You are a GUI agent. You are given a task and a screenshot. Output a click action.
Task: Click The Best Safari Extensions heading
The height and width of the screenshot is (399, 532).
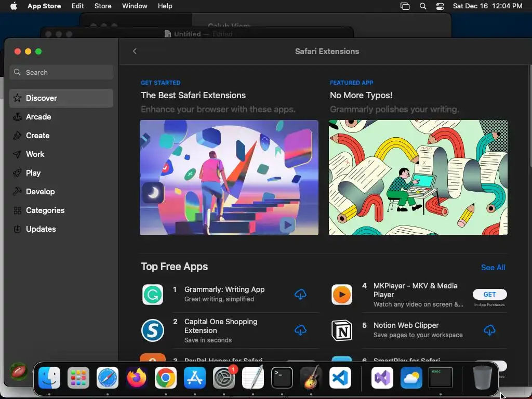[x=193, y=96]
